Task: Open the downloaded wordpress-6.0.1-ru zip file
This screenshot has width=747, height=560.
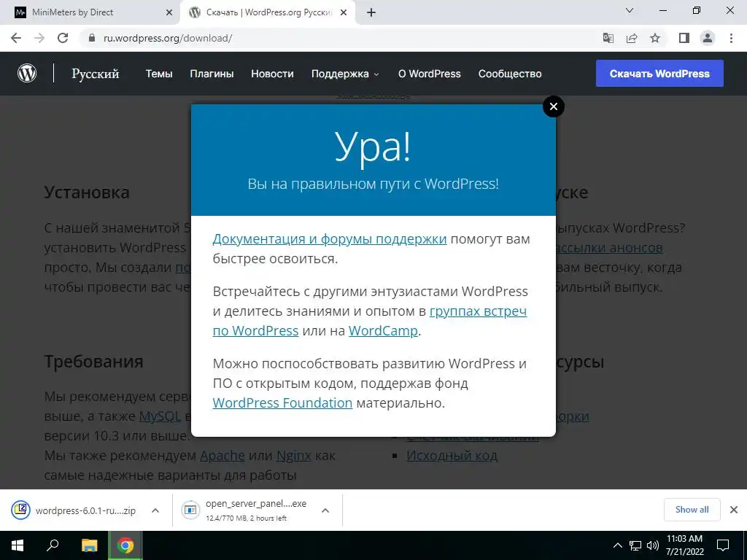Action: [x=74, y=510]
